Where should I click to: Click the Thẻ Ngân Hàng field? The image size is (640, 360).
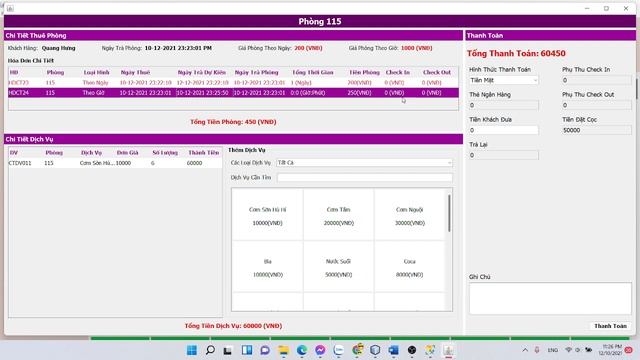click(x=504, y=105)
